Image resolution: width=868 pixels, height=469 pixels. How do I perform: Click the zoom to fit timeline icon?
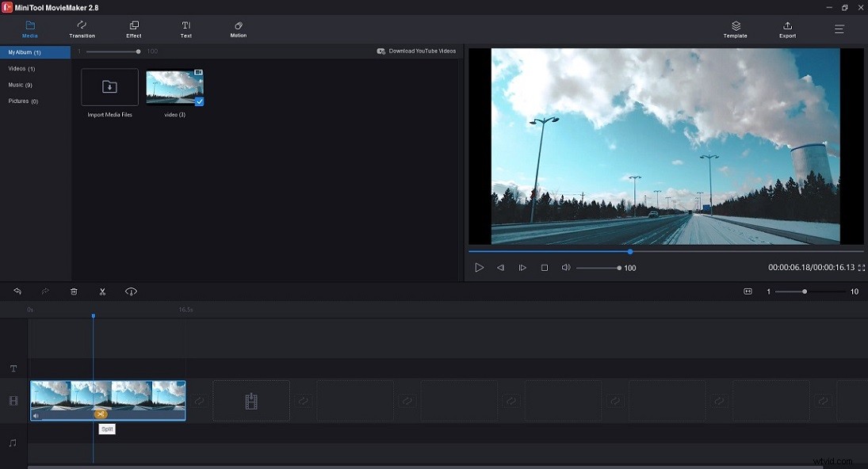746,291
